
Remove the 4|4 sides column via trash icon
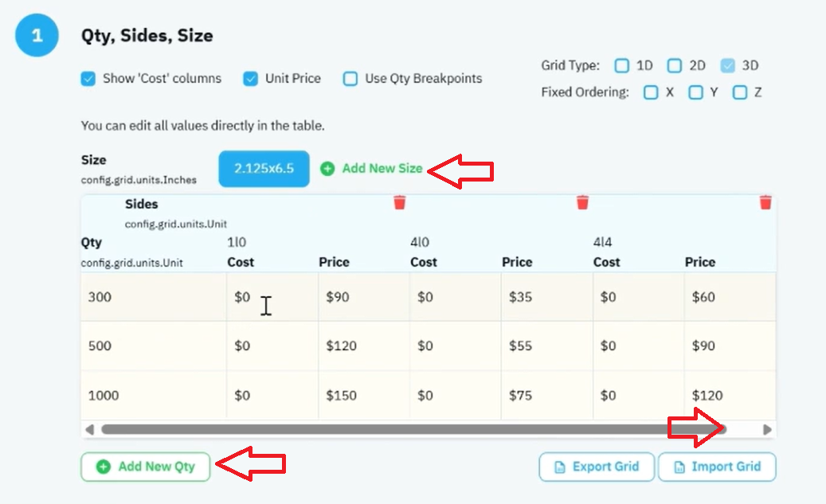pyautogui.click(x=765, y=202)
